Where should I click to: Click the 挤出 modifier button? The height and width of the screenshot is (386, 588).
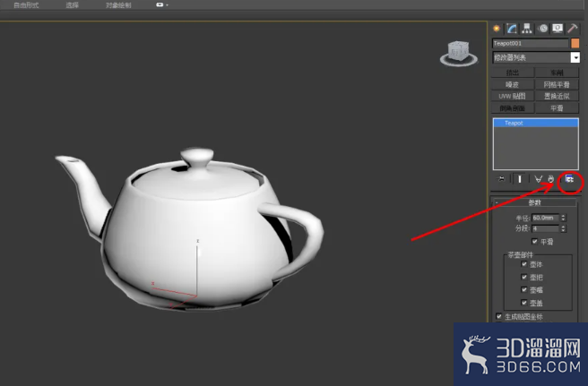(x=513, y=73)
